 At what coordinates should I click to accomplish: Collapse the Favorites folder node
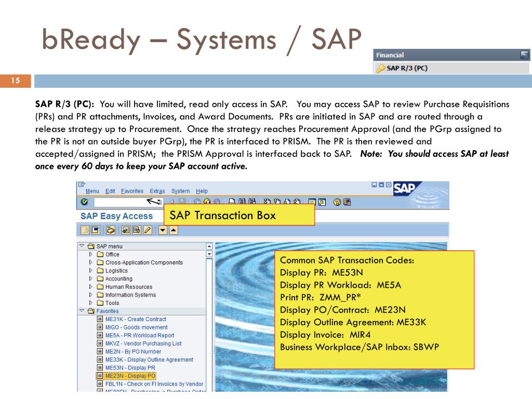tap(82, 311)
